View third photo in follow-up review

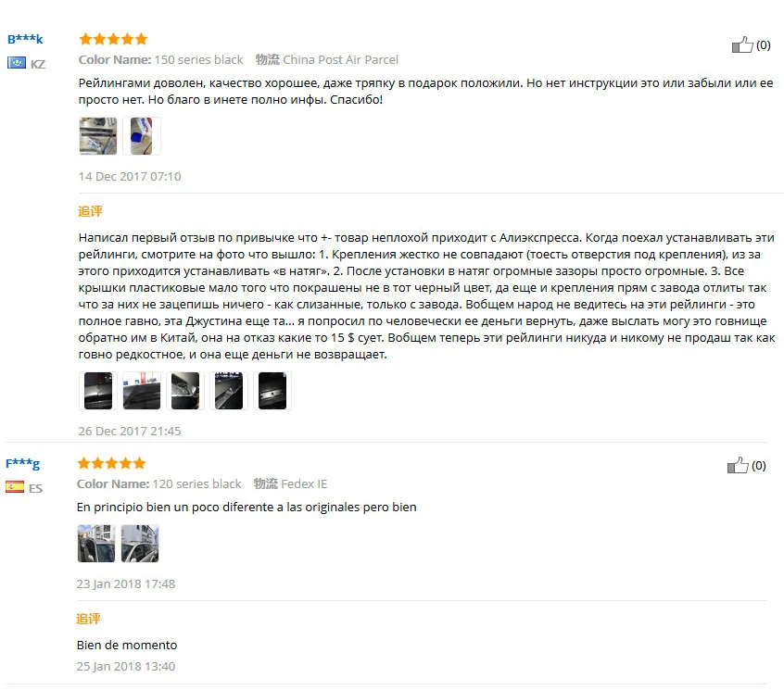coord(185,391)
